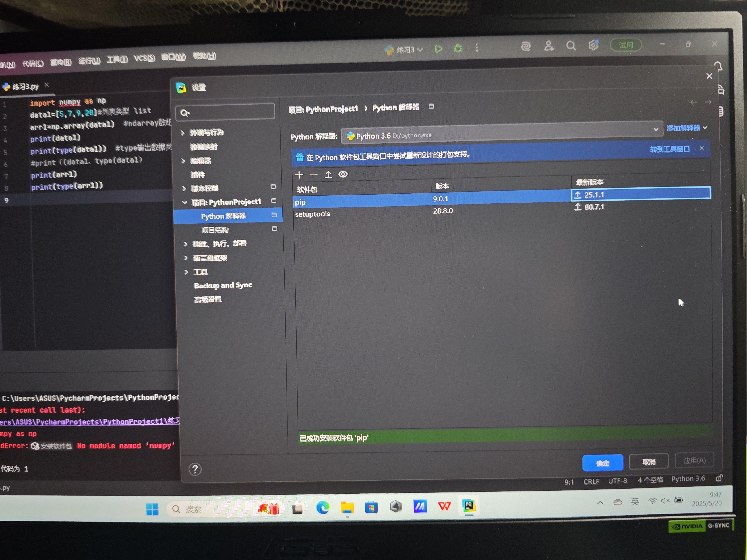Image resolution: width=747 pixels, height=560 pixels.
Task: Click the 转到工具窗口 link in the banner
Action: [x=670, y=149]
